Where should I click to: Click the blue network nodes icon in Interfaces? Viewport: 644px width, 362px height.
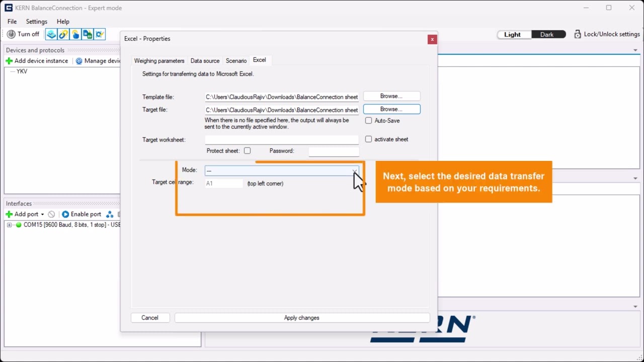[x=110, y=214]
